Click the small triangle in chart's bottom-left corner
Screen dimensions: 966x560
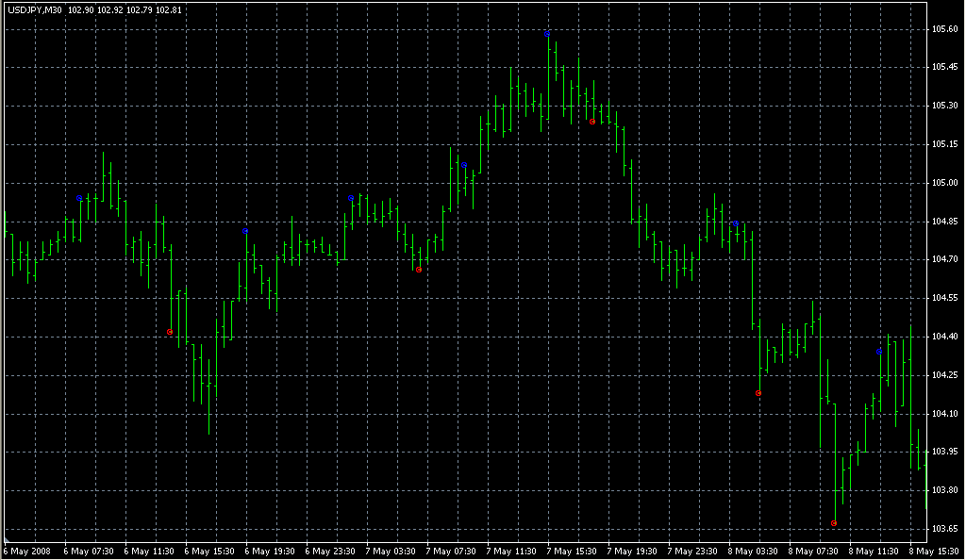(x=7, y=539)
